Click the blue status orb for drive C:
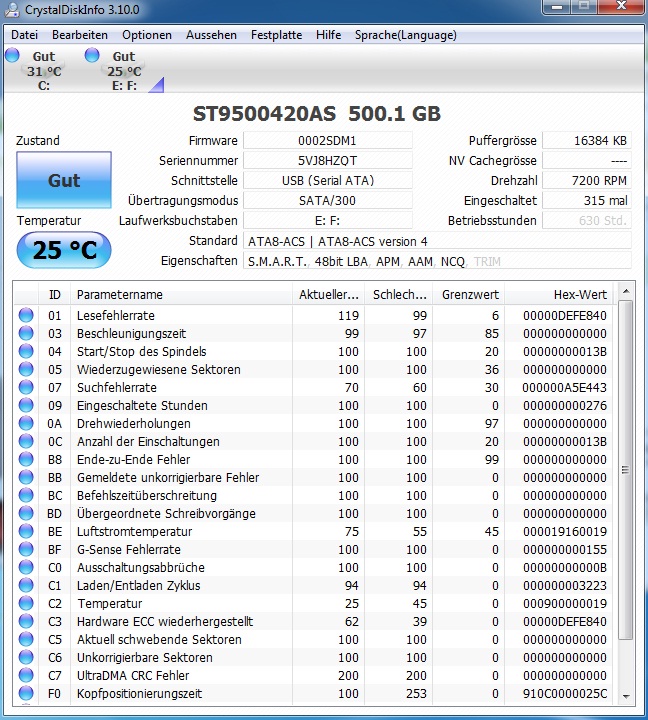Image resolution: width=648 pixels, height=720 pixels. pyautogui.click(x=12, y=55)
